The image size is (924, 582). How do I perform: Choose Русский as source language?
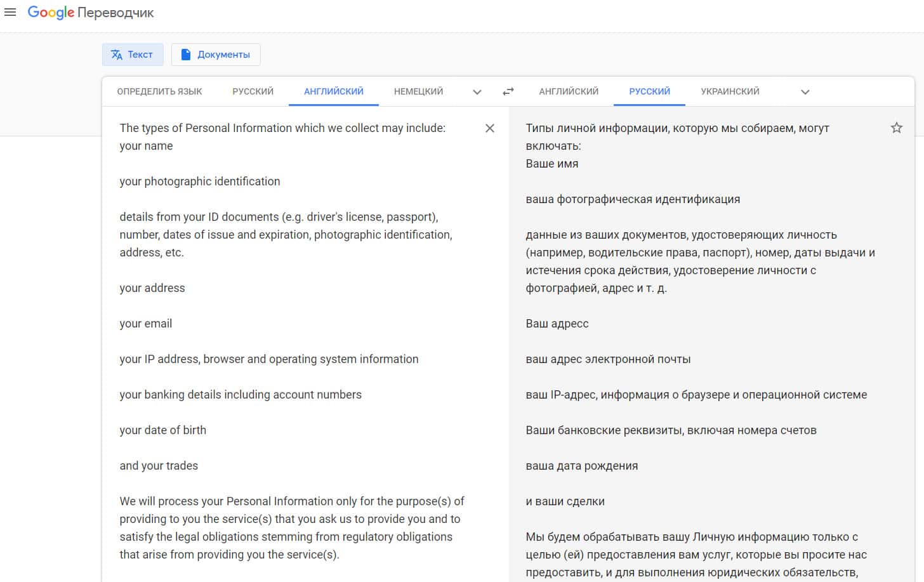pos(253,91)
